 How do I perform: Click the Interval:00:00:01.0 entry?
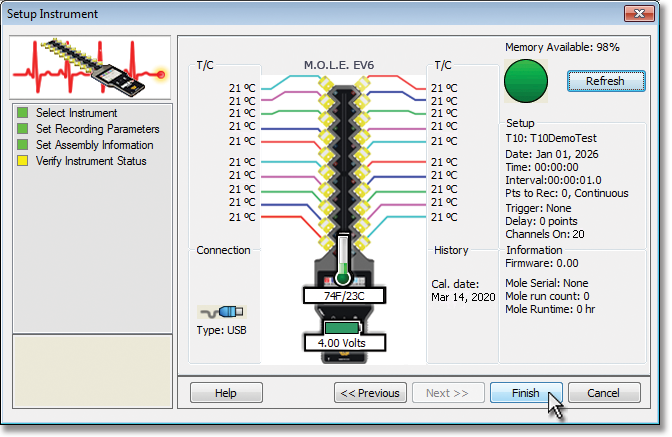553,180
